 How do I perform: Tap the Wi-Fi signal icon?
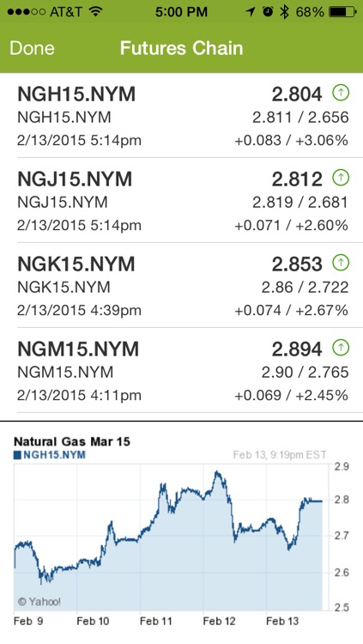point(95,12)
